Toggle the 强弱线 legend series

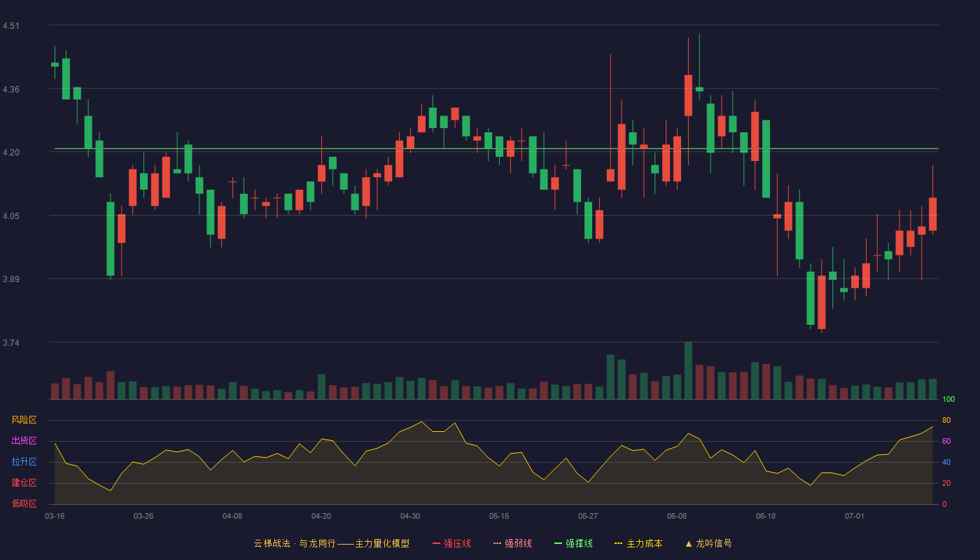point(512,543)
